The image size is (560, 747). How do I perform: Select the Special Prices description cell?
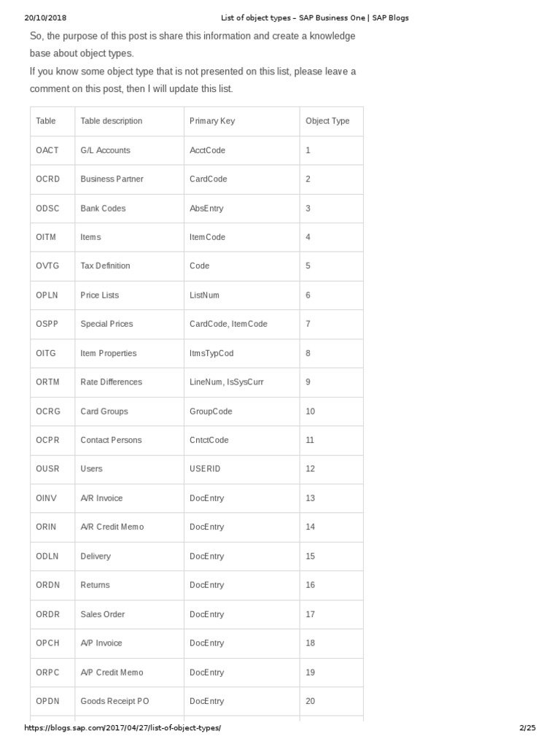(107, 324)
